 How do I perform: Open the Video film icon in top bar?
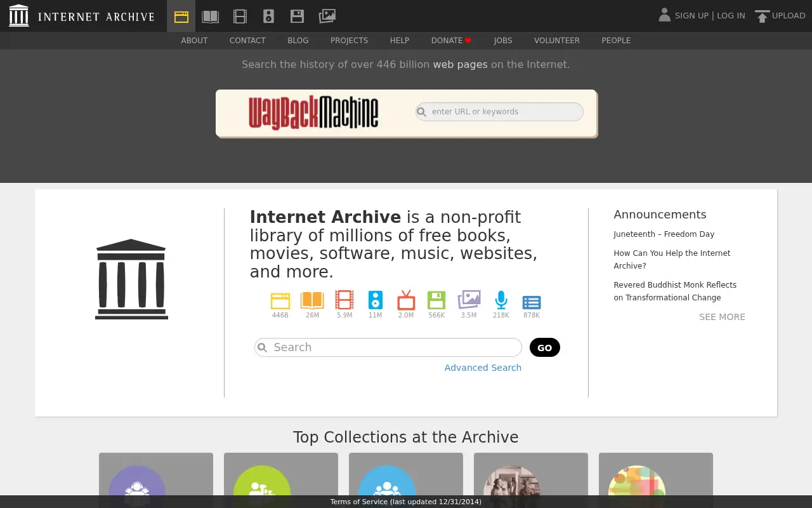coord(240,17)
